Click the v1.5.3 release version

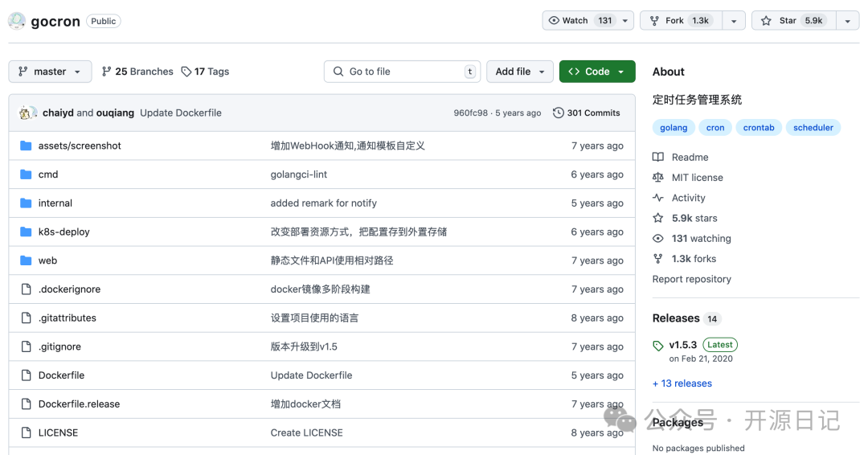[683, 345]
